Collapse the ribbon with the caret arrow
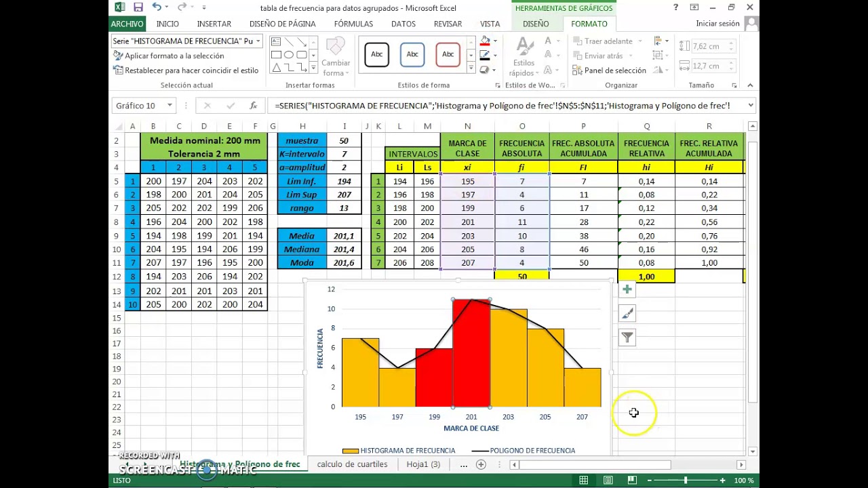The width and height of the screenshot is (868, 488). point(750,85)
